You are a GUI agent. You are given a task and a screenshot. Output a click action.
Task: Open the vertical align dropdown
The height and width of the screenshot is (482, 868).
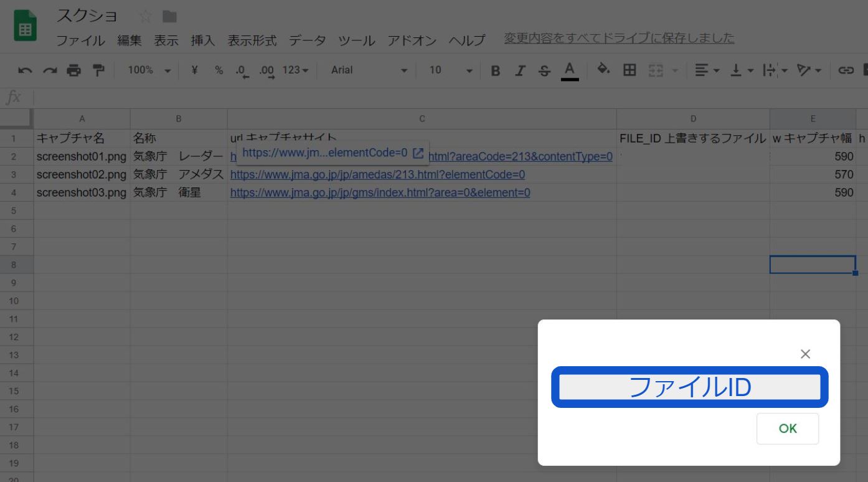tap(742, 70)
